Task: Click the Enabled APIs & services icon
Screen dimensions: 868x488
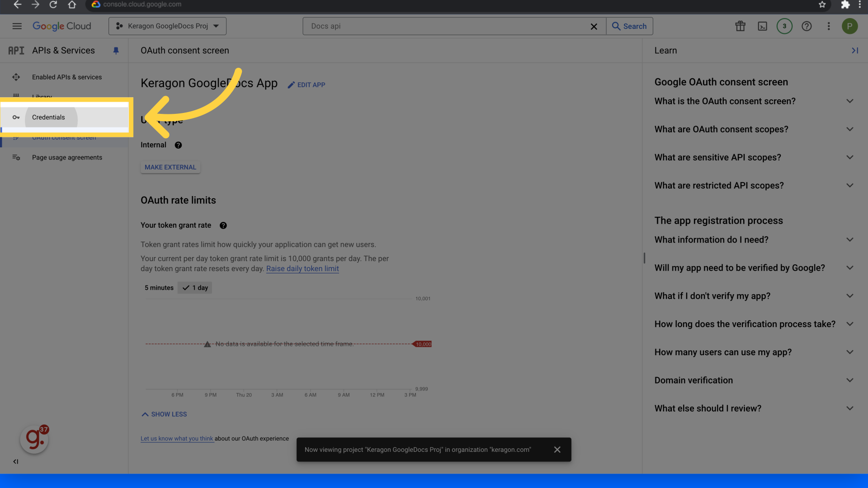Action: [16, 77]
